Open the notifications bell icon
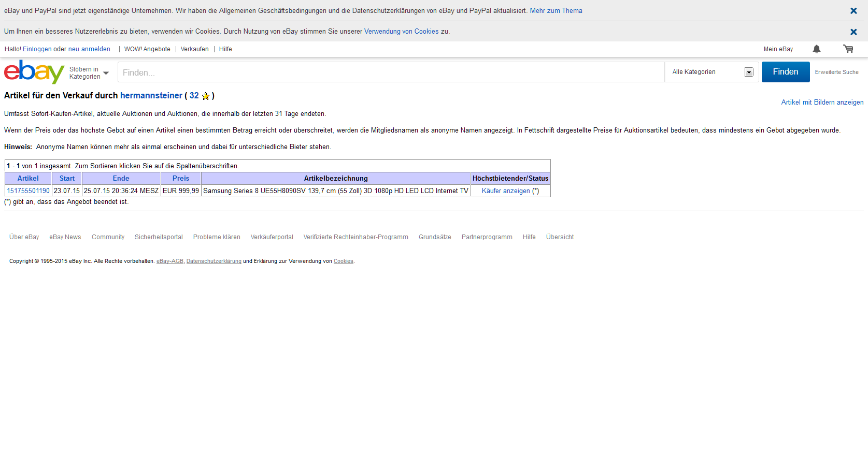868x468 pixels. click(817, 49)
